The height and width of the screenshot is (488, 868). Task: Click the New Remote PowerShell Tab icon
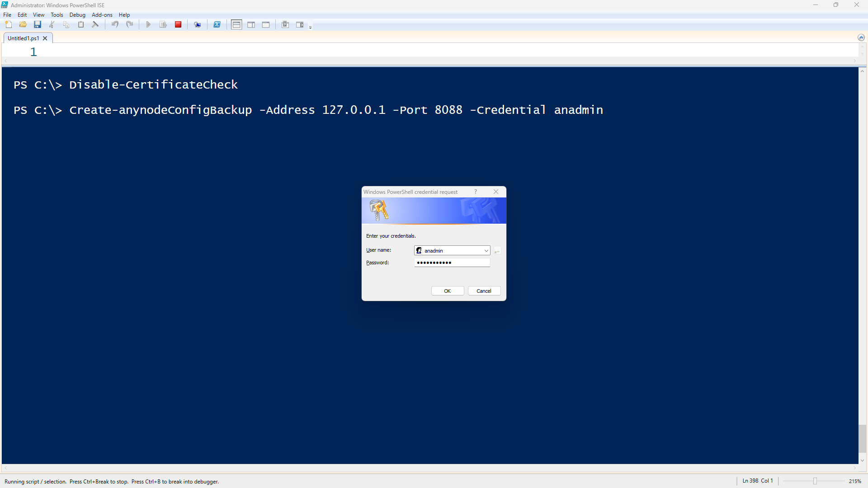tap(198, 24)
